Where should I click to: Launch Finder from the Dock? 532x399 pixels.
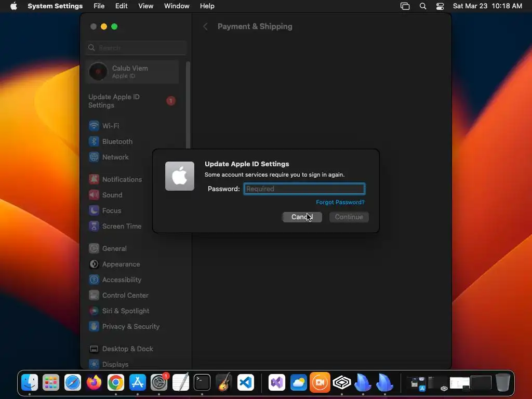pyautogui.click(x=30, y=382)
